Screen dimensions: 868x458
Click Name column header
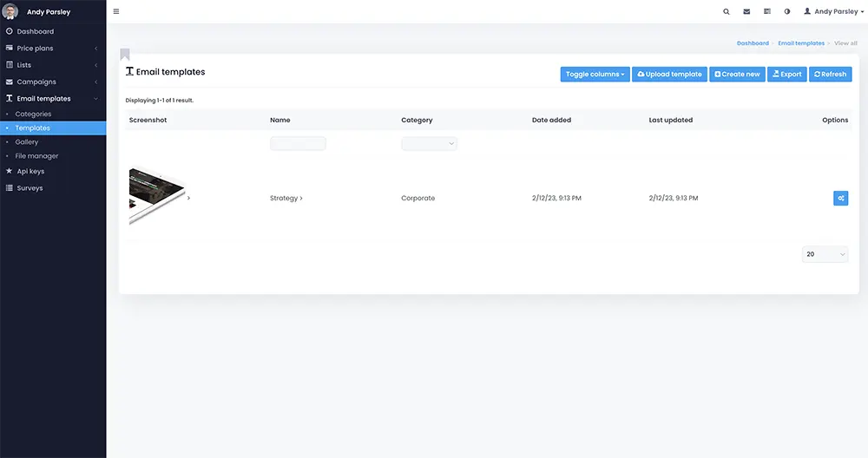coord(280,120)
